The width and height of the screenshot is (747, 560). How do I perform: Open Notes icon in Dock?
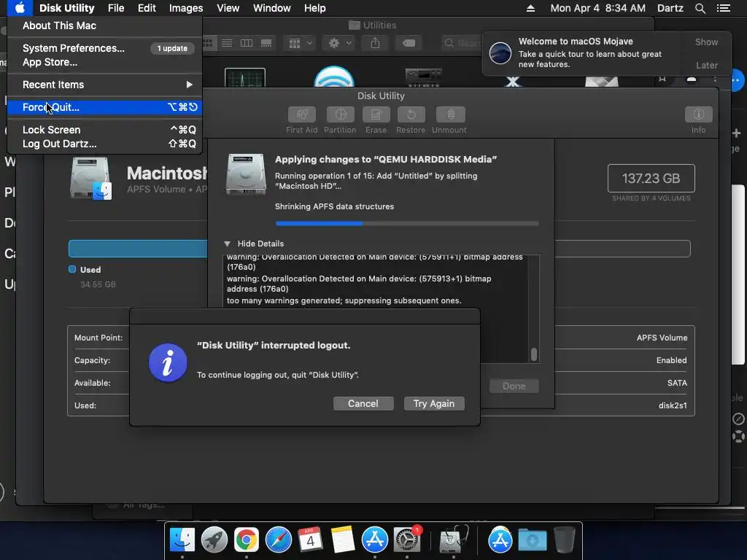pyautogui.click(x=343, y=540)
